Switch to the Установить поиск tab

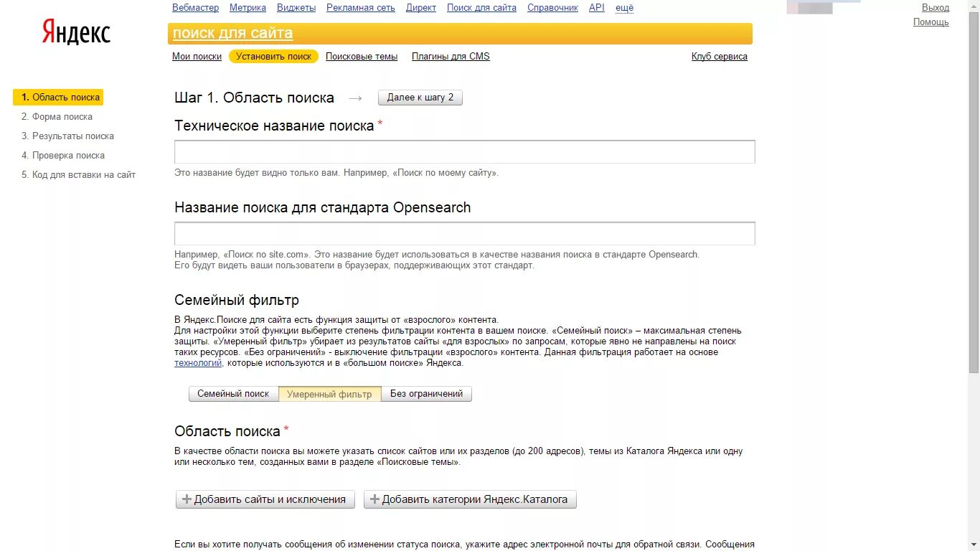pos(273,57)
